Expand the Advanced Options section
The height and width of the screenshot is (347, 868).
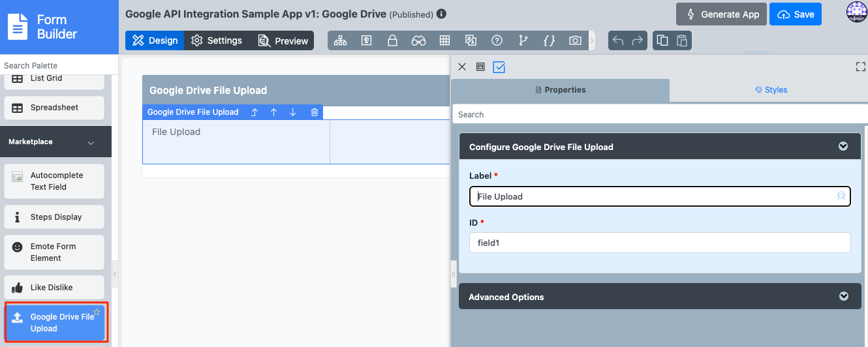844,297
